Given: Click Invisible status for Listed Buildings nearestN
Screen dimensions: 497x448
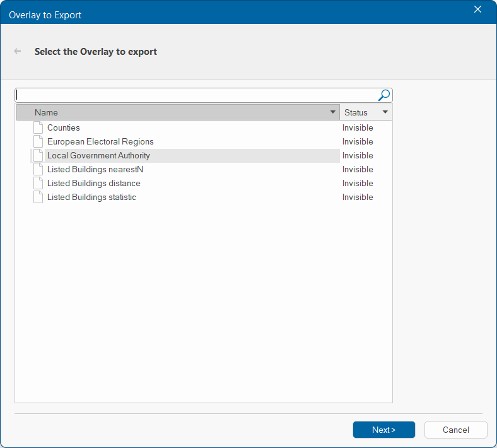Looking at the screenshot, I should tap(358, 169).
